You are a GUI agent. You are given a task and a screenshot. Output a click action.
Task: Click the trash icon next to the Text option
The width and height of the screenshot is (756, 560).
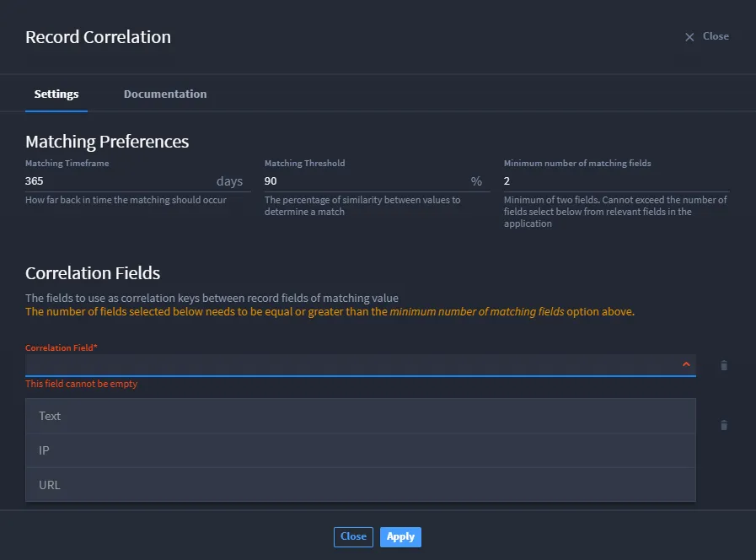[724, 425]
